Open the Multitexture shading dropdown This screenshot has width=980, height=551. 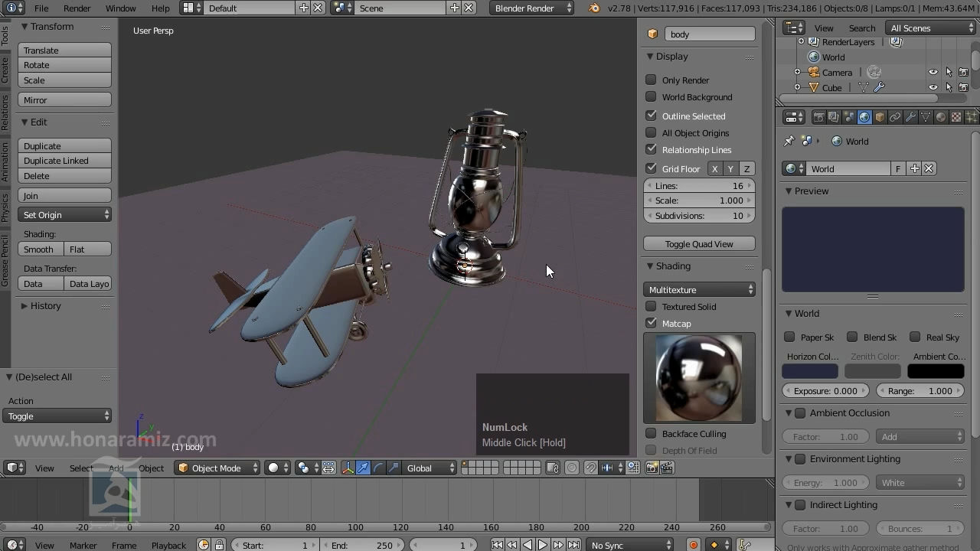point(699,290)
